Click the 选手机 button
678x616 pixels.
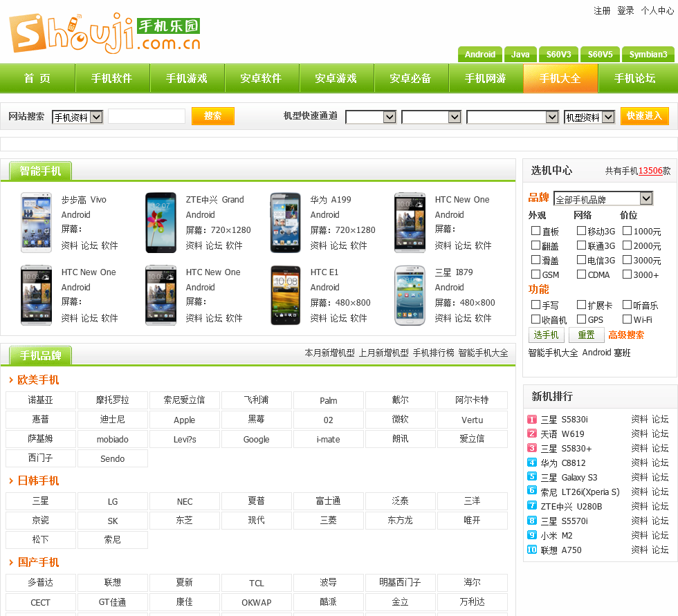point(546,335)
